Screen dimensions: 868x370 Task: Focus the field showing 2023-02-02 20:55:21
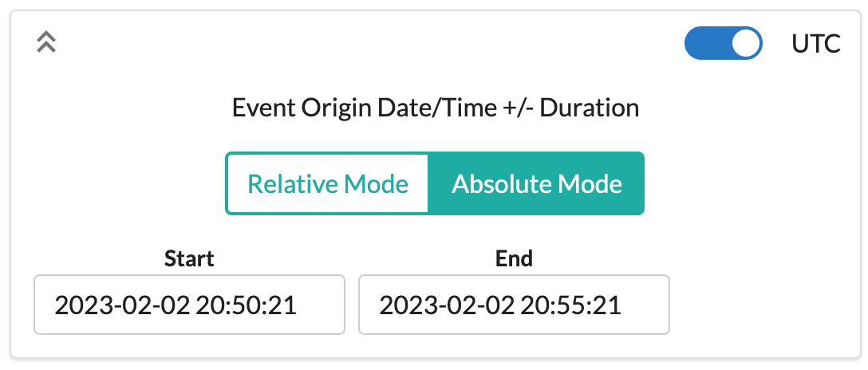click(x=514, y=305)
